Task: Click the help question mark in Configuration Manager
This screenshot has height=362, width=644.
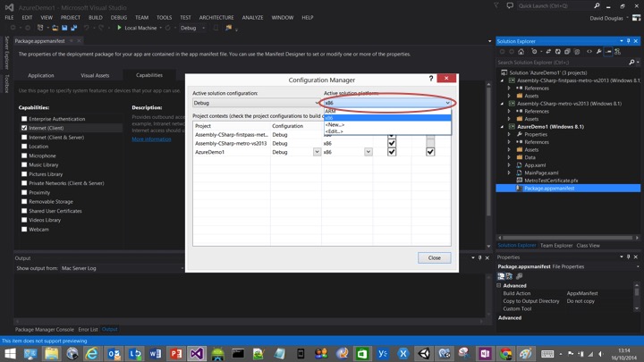Action: pyautogui.click(x=431, y=78)
